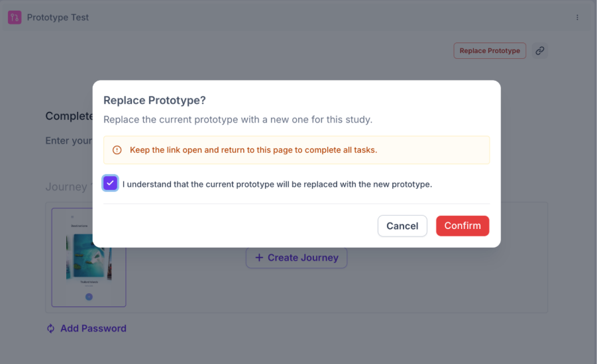Cancel the Replace Prototype dialog

click(402, 226)
